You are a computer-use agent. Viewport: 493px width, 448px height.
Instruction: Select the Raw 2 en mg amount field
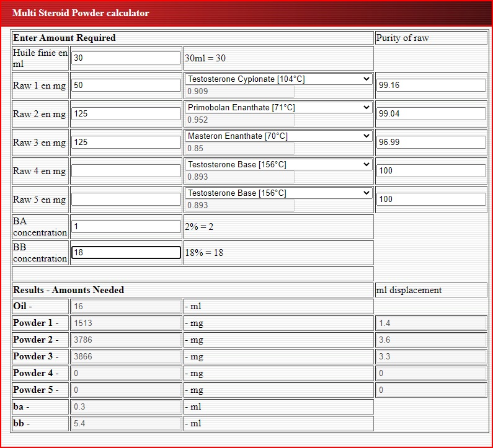[x=126, y=114]
